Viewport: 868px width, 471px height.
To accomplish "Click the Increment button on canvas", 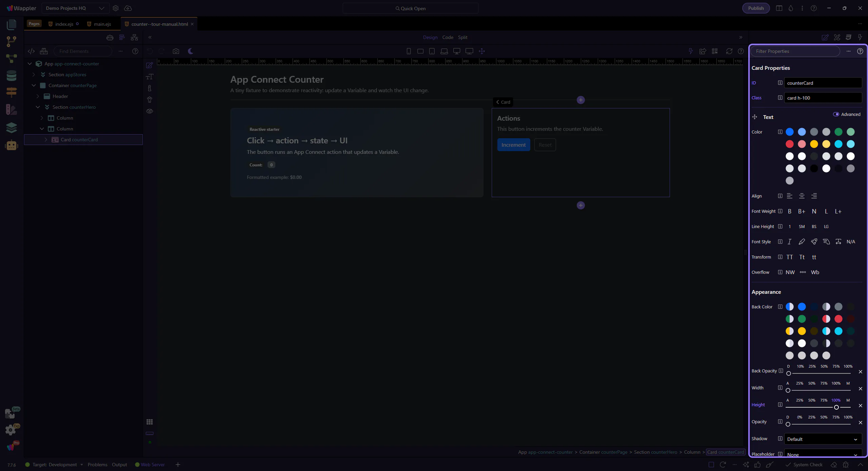I will [x=513, y=145].
